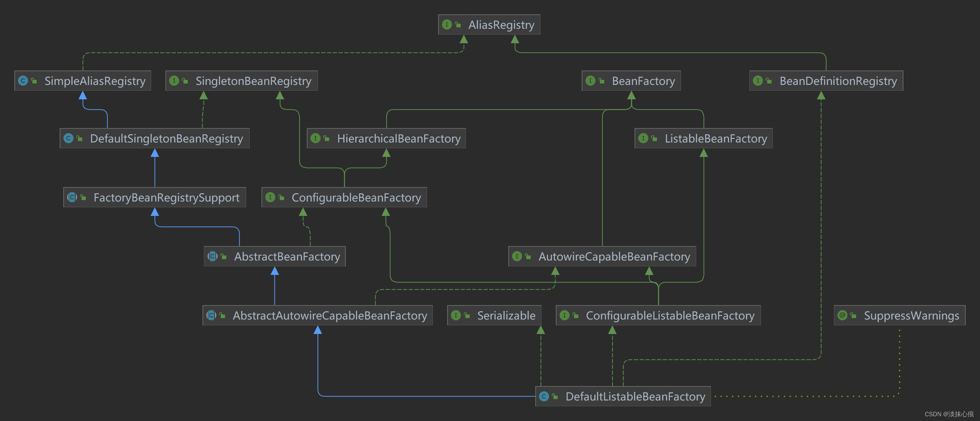The width and height of the screenshot is (980, 421).
Task: Select the BeanFactory node label
Action: [643, 81]
